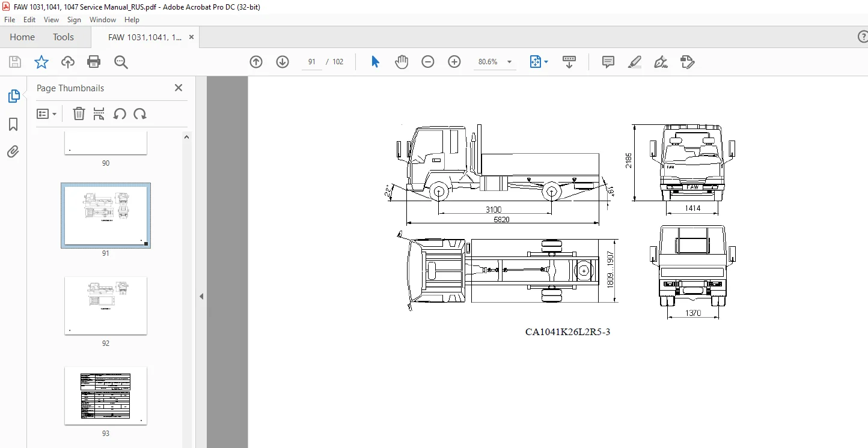Click the 5820 overall length dimension
The height and width of the screenshot is (448, 868).
(501, 220)
